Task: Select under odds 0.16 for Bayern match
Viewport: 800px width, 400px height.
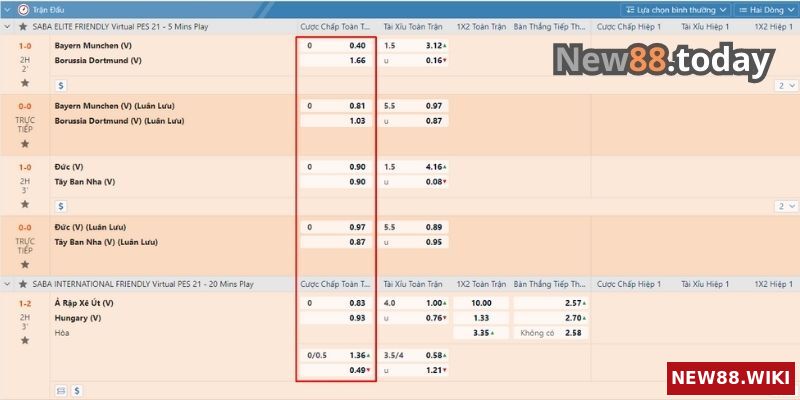Action: click(x=415, y=60)
